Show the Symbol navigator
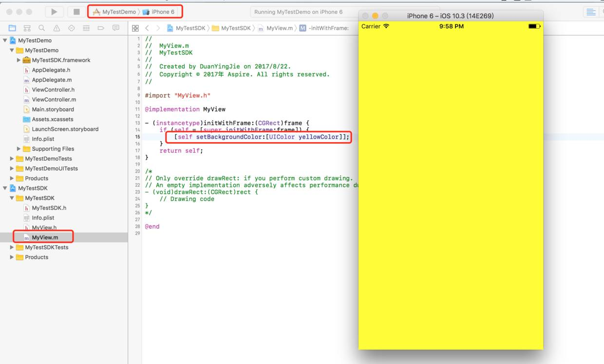Image resolution: width=604 pixels, height=364 pixels. pos(27,28)
